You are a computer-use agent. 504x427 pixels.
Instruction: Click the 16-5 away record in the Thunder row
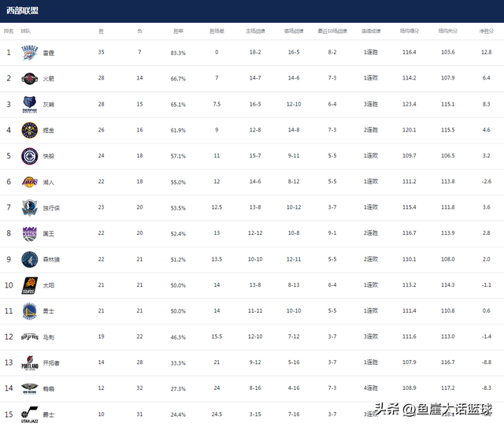click(294, 52)
